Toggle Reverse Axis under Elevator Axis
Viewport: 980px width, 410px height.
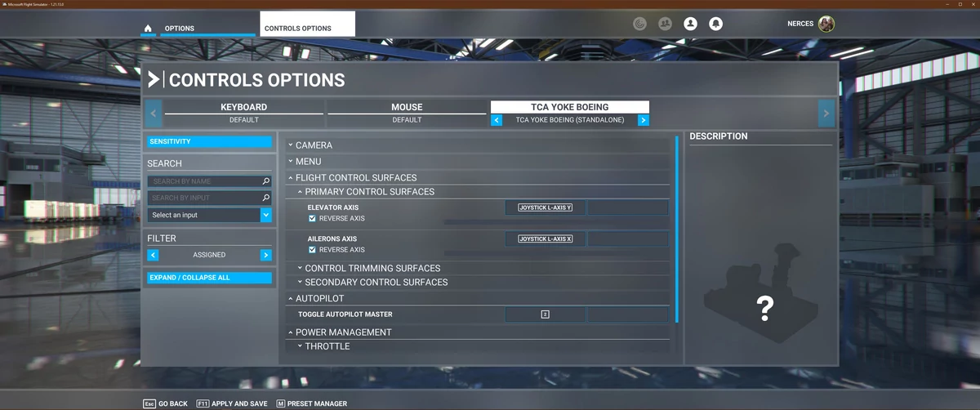313,219
